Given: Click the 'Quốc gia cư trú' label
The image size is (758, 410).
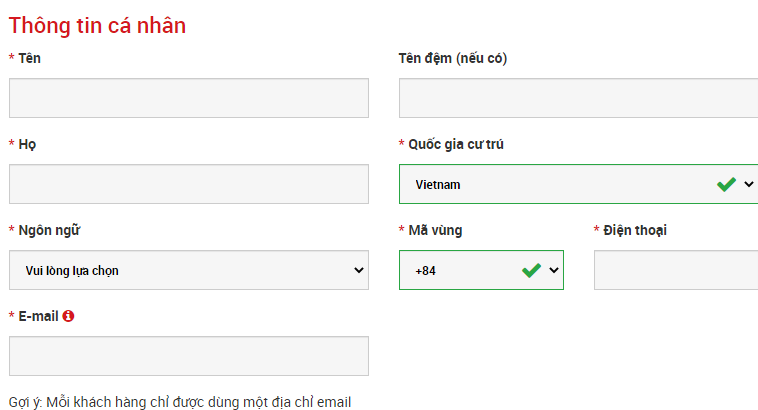Looking at the screenshot, I should point(456,144).
